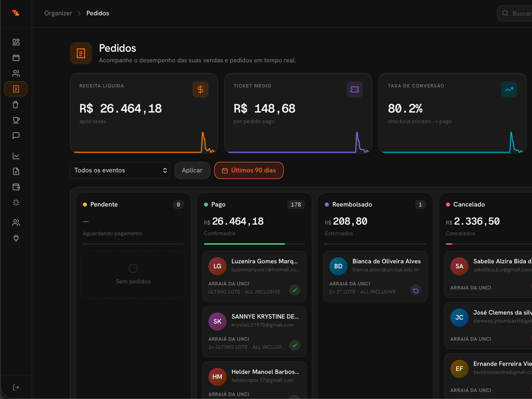This screenshot has width=532, height=399.
Task: Click the Aplicar button
Action: pyautogui.click(x=192, y=170)
